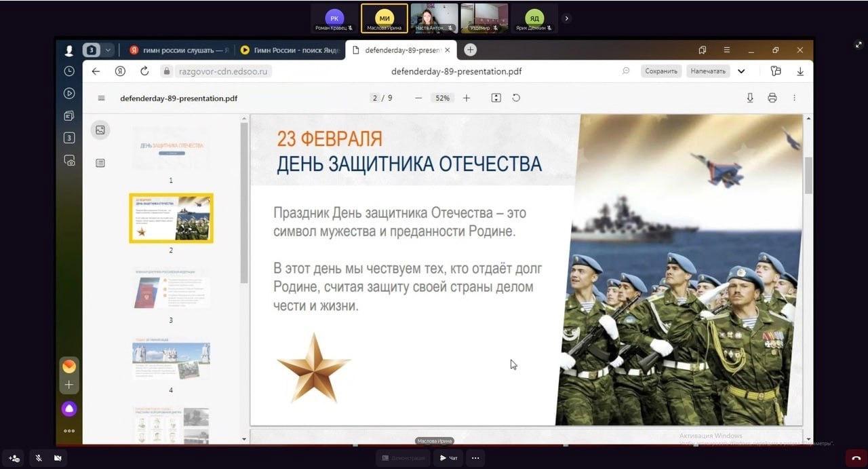Toggle camera in the call bar
Image resolution: width=868 pixels, height=469 pixels.
coord(58,458)
